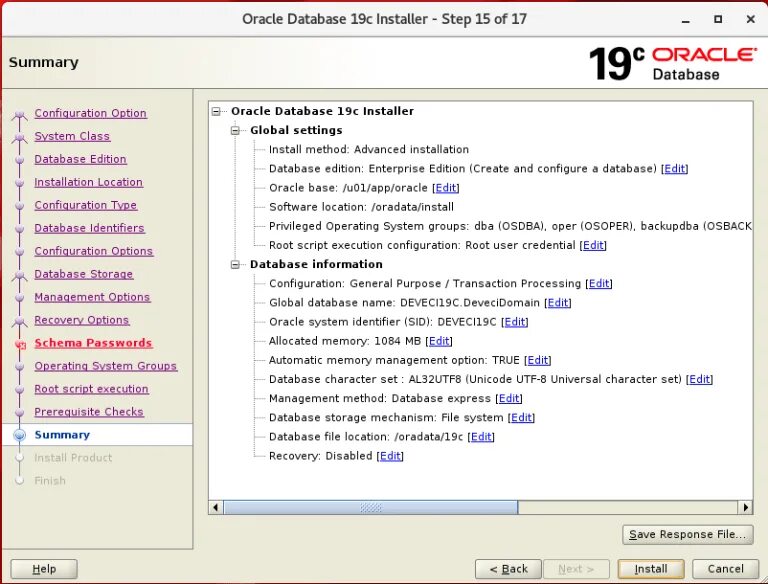Click the Schema Passwords red step icon
The height and width of the screenshot is (584, 768).
[20, 344]
